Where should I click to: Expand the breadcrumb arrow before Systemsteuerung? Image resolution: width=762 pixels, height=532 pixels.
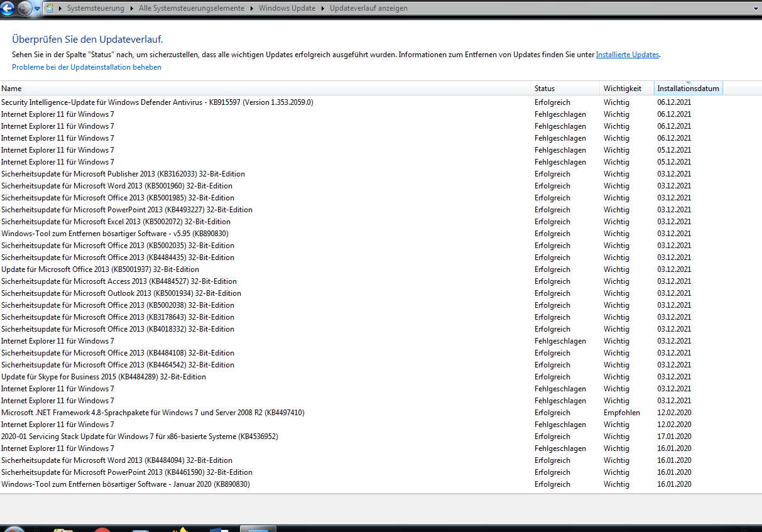(60, 8)
